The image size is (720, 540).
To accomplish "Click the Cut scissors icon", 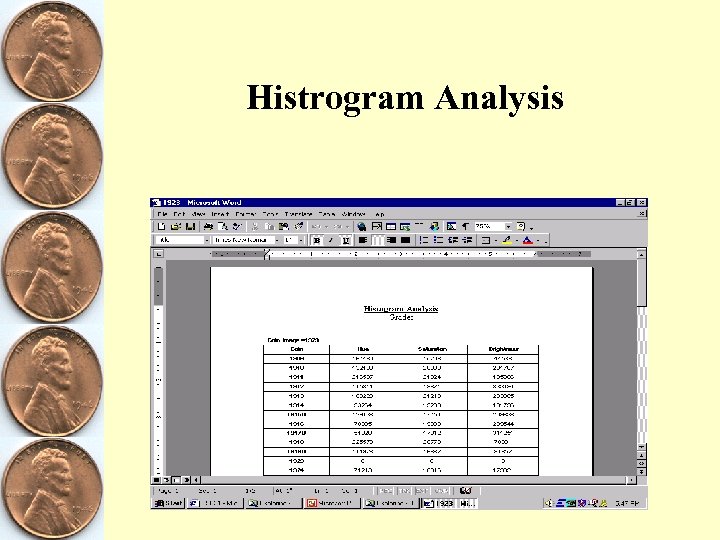I will point(255,226).
